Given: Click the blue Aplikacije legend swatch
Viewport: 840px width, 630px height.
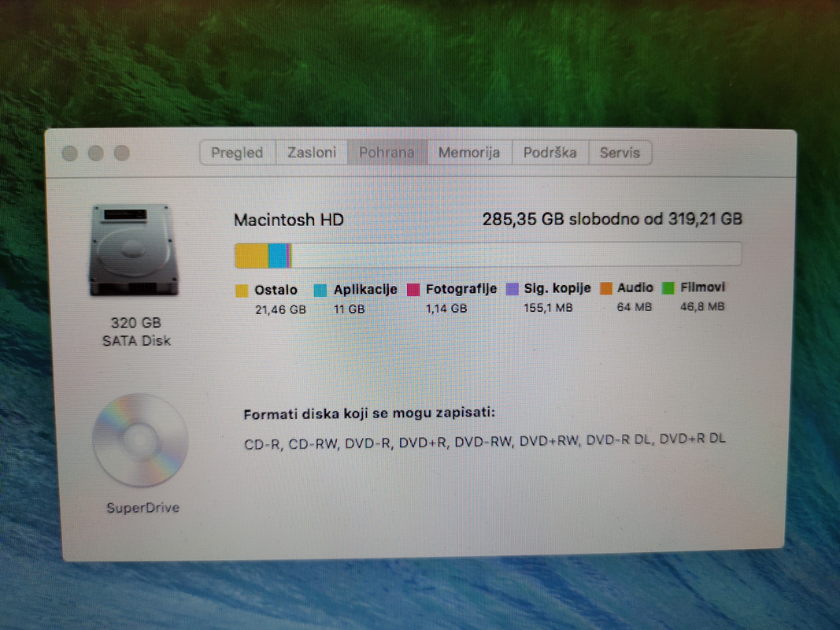Looking at the screenshot, I should [320, 291].
